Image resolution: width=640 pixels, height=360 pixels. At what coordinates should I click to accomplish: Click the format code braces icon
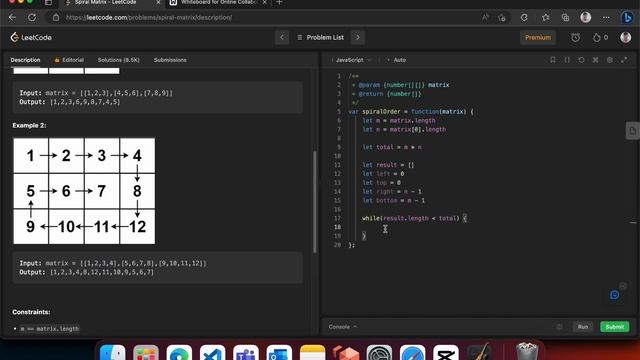click(x=567, y=60)
